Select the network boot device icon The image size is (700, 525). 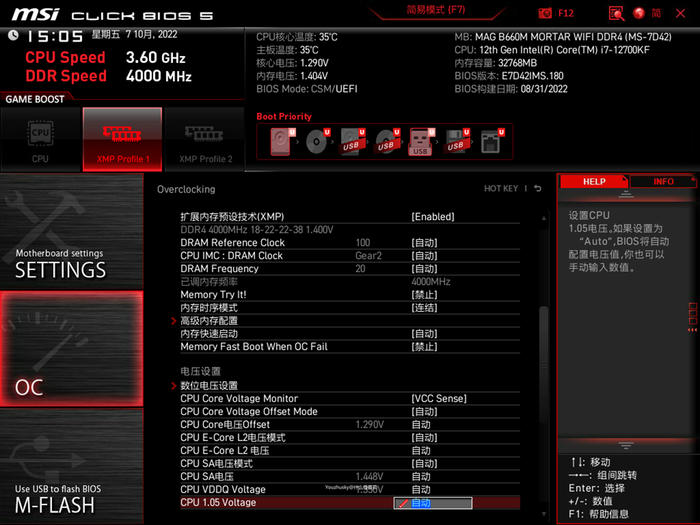pos(492,142)
